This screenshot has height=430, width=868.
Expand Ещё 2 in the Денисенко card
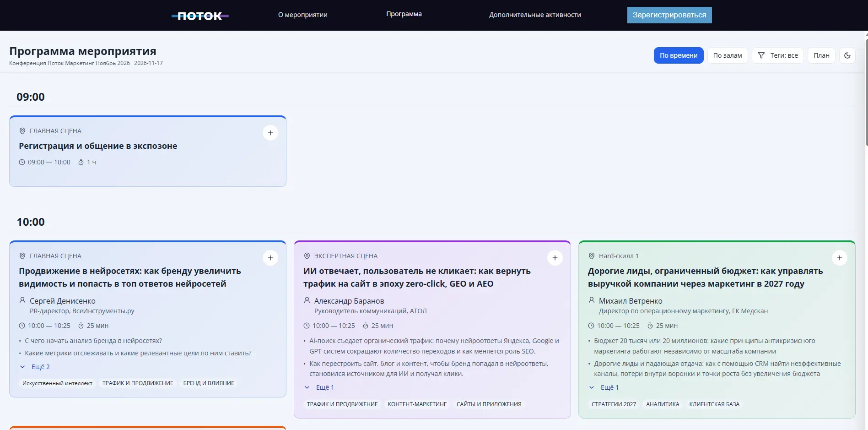[x=35, y=367]
